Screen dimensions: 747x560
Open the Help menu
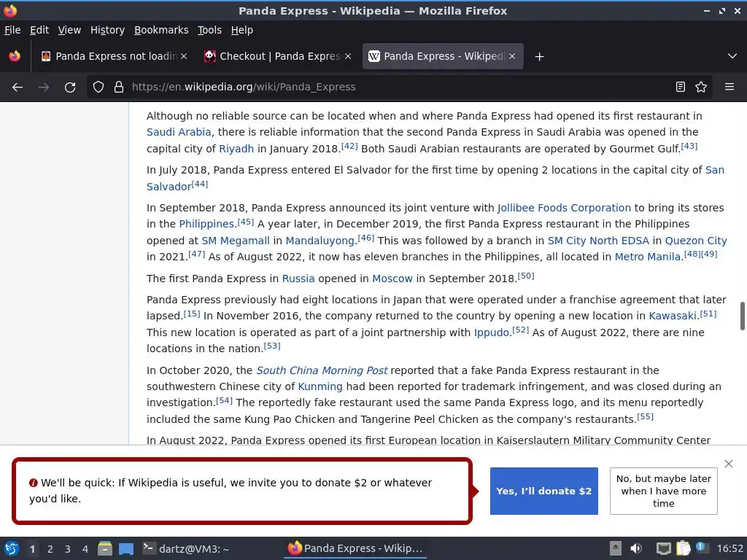[x=242, y=30]
